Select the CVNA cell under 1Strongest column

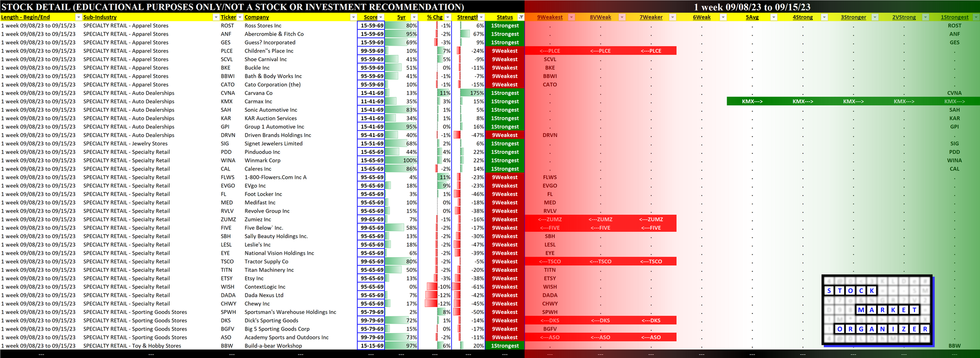[955, 93]
